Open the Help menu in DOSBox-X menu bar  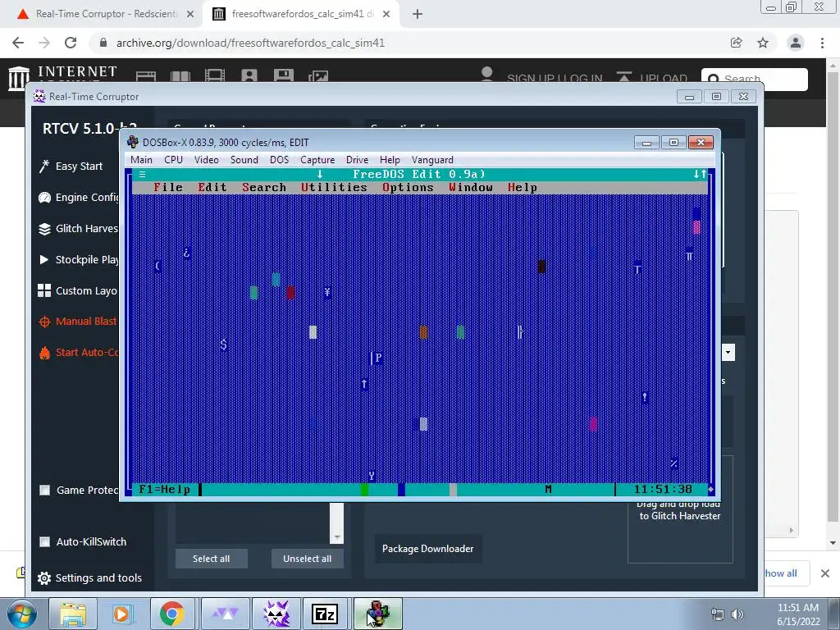(x=390, y=160)
